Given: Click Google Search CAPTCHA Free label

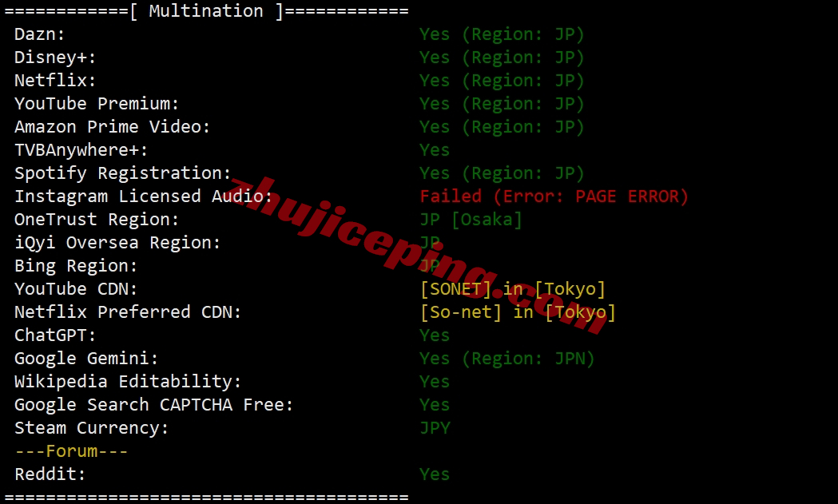Looking at the screenshot, I should (x=154, y=405).
